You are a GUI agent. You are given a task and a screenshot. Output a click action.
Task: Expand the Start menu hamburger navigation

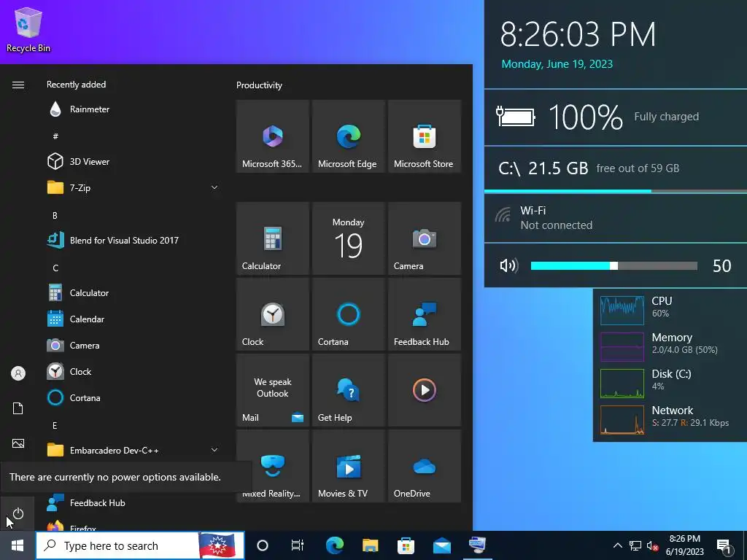[18, 85]
